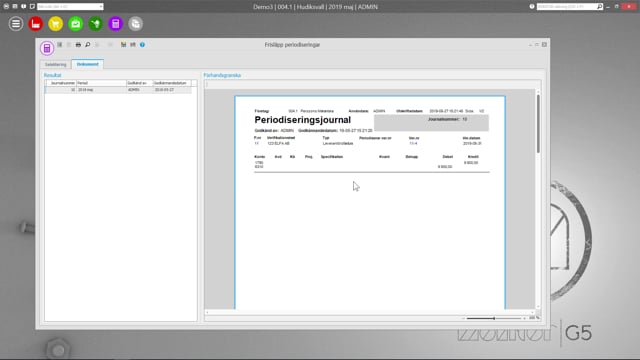Click the note icon in top title bar
640x360 pixels.
click(x=32, y=7)
